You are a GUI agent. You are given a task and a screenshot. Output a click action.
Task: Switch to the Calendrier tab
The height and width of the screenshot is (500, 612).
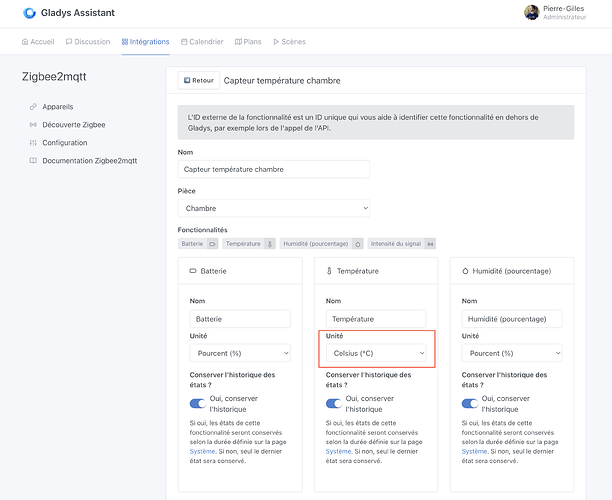(x=202, y=42)
